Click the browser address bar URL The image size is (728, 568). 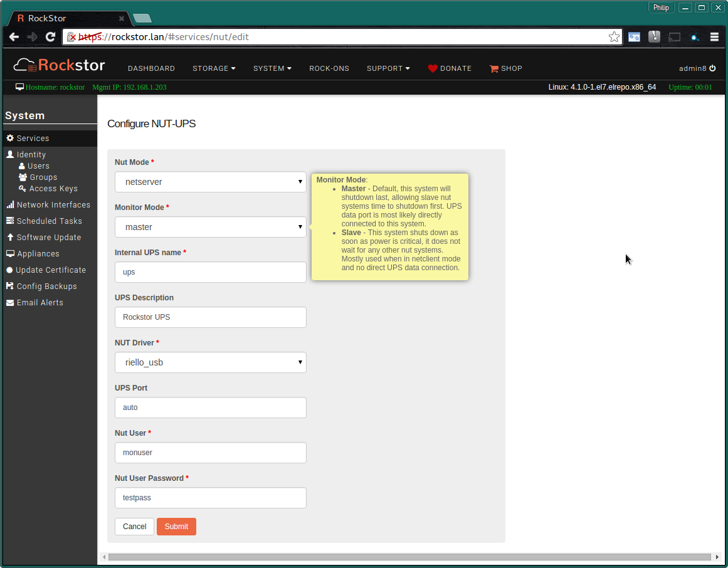coord(164,36)
